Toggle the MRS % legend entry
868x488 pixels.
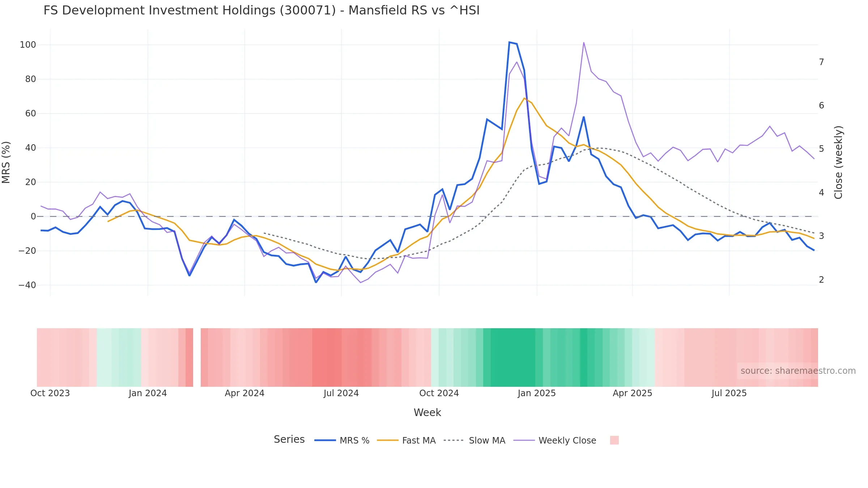[342, 440]
